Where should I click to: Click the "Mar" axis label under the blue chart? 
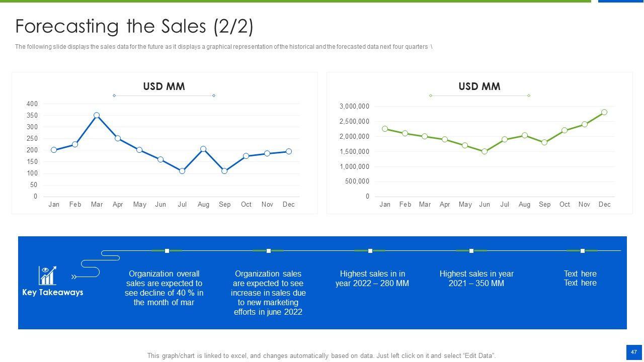tap(97, 204)
